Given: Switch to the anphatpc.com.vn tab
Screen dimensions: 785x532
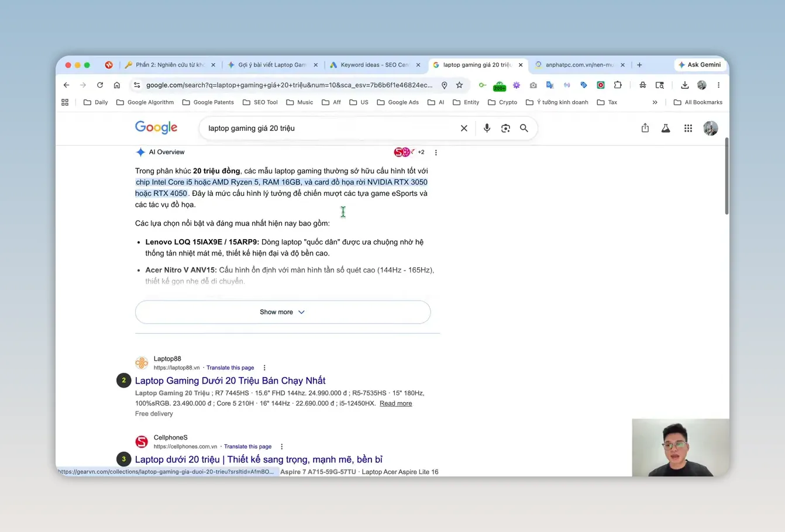Looking at the screenshot, I should pyautogui.click(x=579, y=65).
